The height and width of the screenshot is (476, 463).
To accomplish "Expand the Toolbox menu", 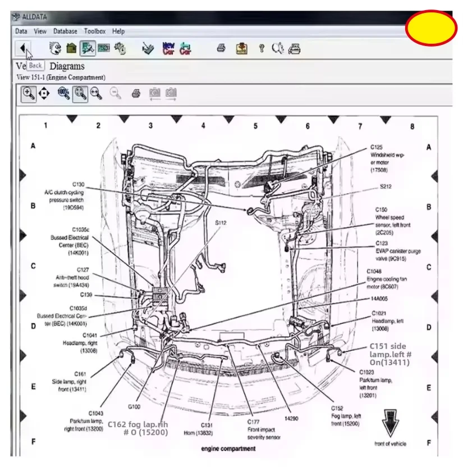I will (x=95, y=31).
